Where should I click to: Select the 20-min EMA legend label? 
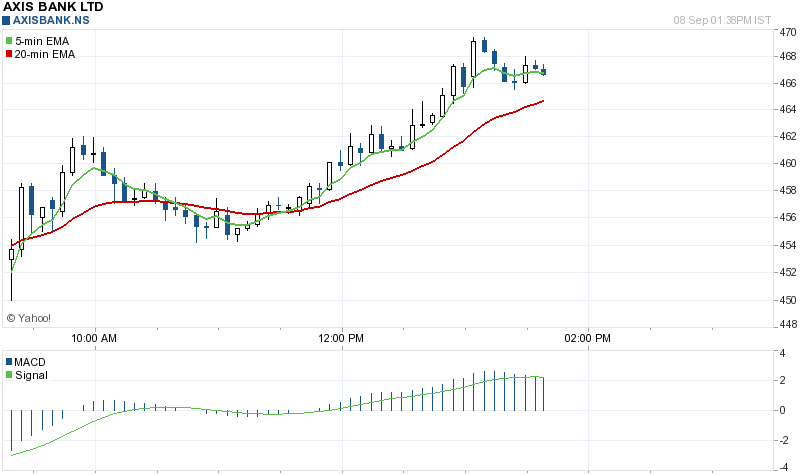click(x=45, y=54)
